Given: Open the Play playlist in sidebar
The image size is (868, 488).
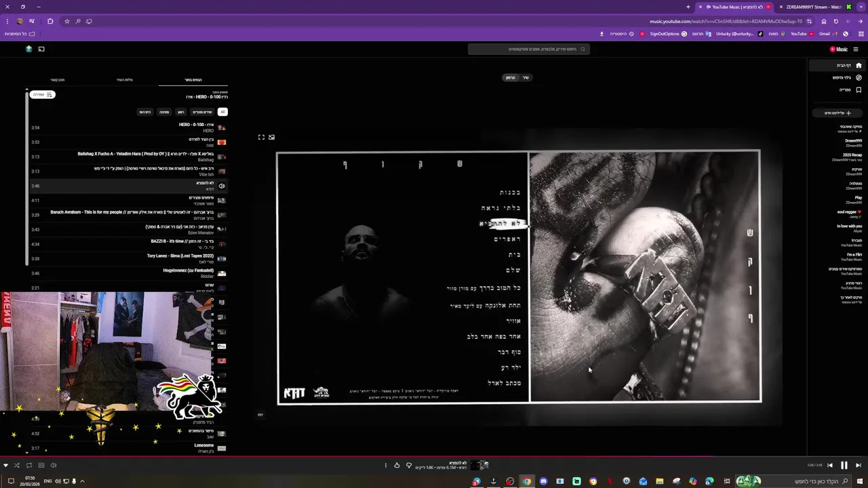Looking at the screenshot, I should coord(854,199).
